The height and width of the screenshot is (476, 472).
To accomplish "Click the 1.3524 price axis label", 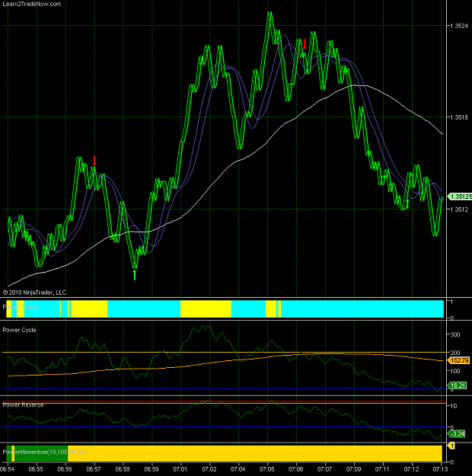I will pos(459,26).
